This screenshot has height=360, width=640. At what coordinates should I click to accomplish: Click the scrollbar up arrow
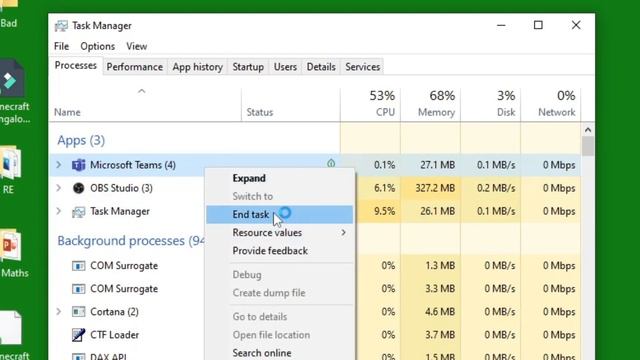[588, 130]
